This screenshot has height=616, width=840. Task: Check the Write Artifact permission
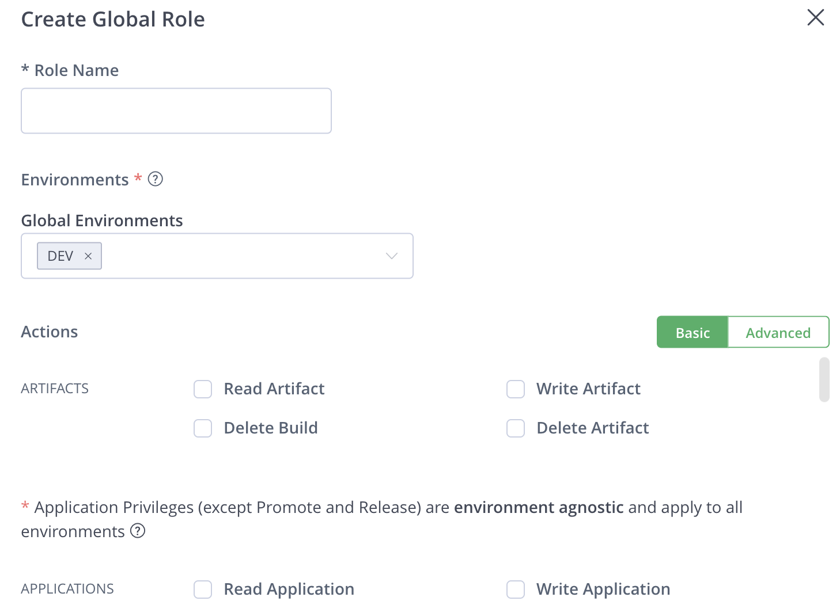[516, 389]
